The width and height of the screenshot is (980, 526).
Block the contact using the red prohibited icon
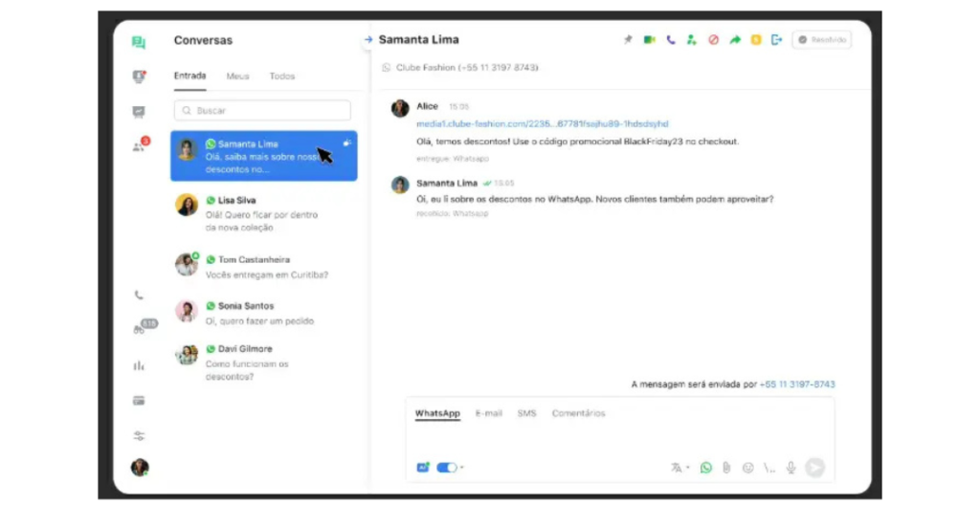point(713,40)
